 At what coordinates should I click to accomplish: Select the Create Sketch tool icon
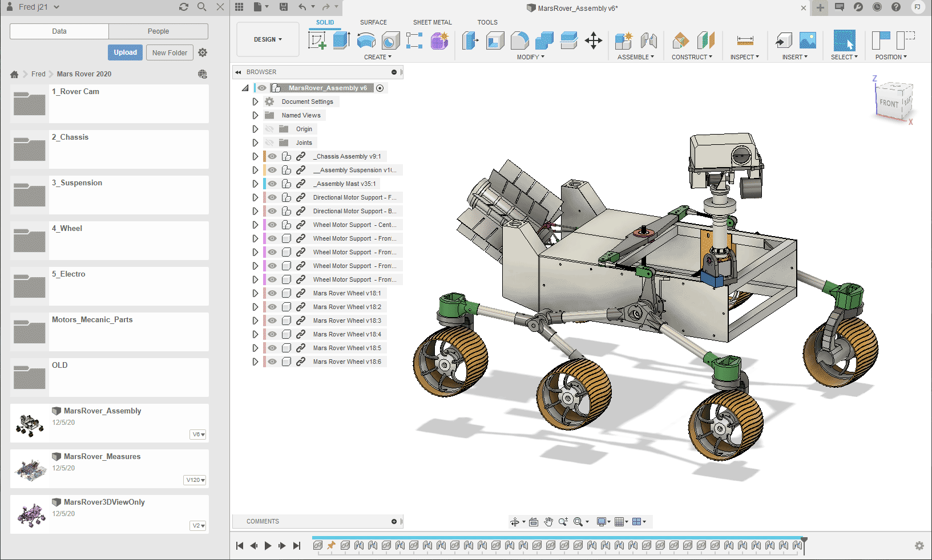point(317,40)
